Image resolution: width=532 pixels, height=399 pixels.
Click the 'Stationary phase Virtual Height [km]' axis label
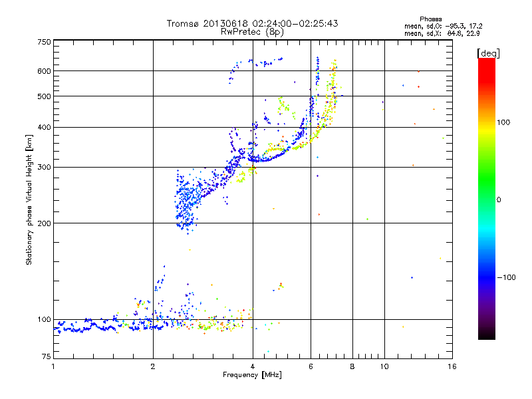(x=29, y=199)
